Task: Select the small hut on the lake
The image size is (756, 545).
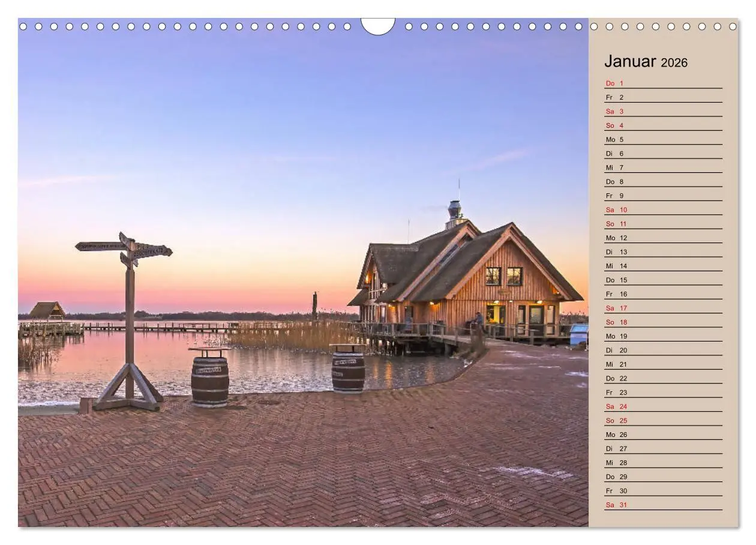Action: pos(48,309)
